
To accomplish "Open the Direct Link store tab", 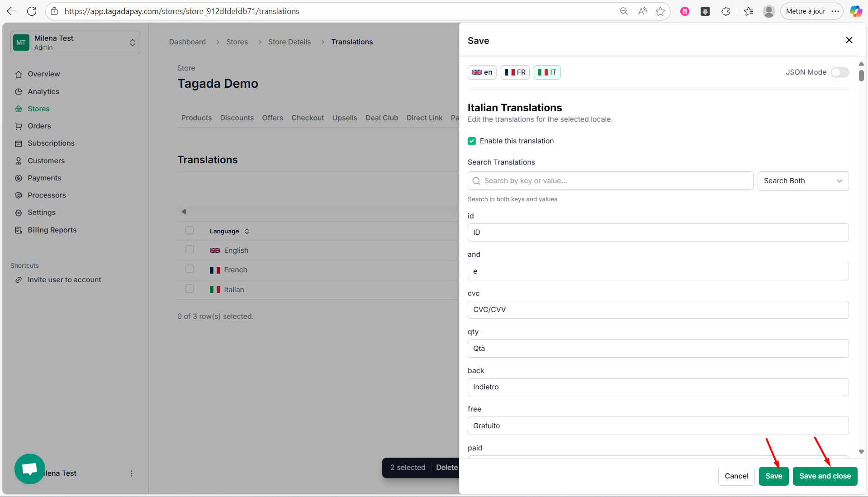I will [x=424, y=118].
